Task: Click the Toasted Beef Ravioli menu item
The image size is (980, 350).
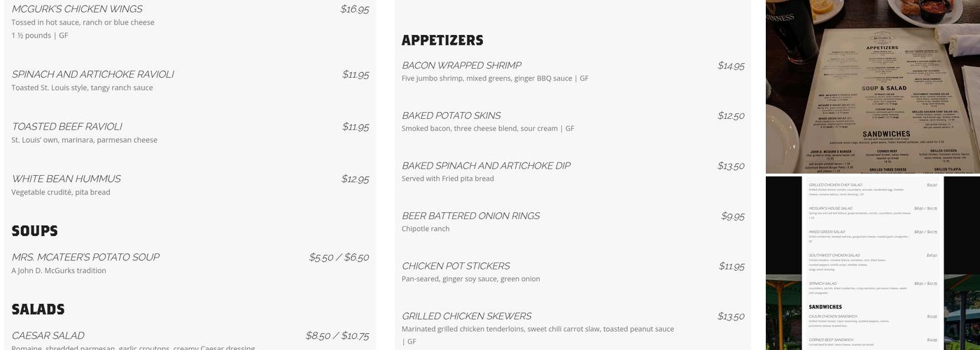Action: [x=66, y=127]
